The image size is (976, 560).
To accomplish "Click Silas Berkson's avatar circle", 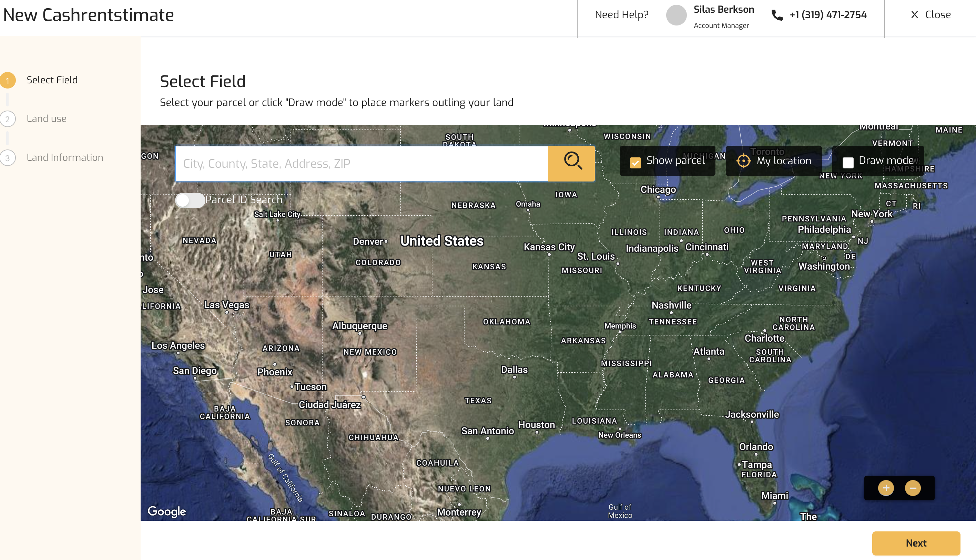I will [x=676, y=15].
